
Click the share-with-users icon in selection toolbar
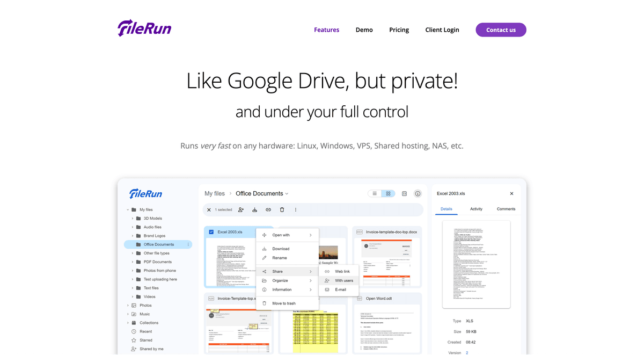pyautogui.click(x=241, y=210)
